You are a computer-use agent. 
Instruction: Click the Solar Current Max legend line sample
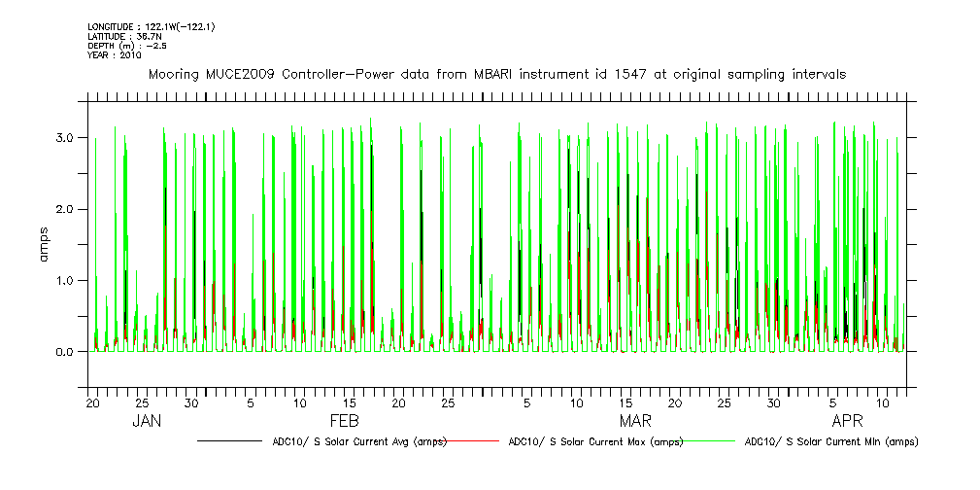tap(476, 441)
